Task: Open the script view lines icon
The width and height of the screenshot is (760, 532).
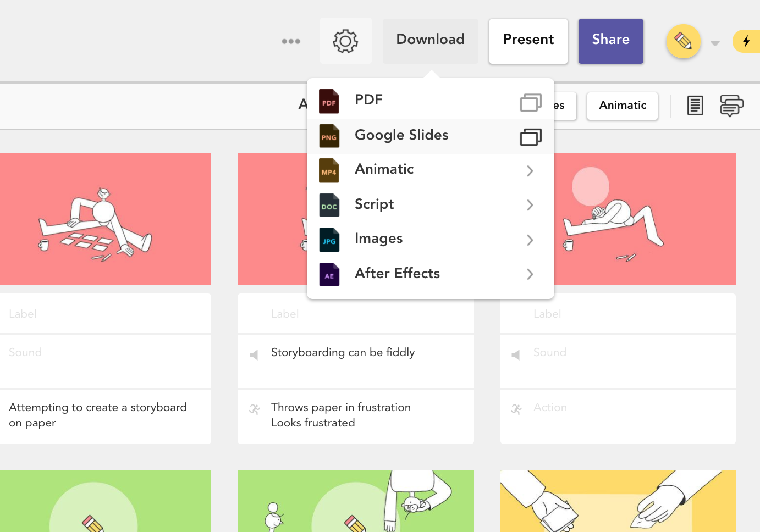Action: point(695,105)
